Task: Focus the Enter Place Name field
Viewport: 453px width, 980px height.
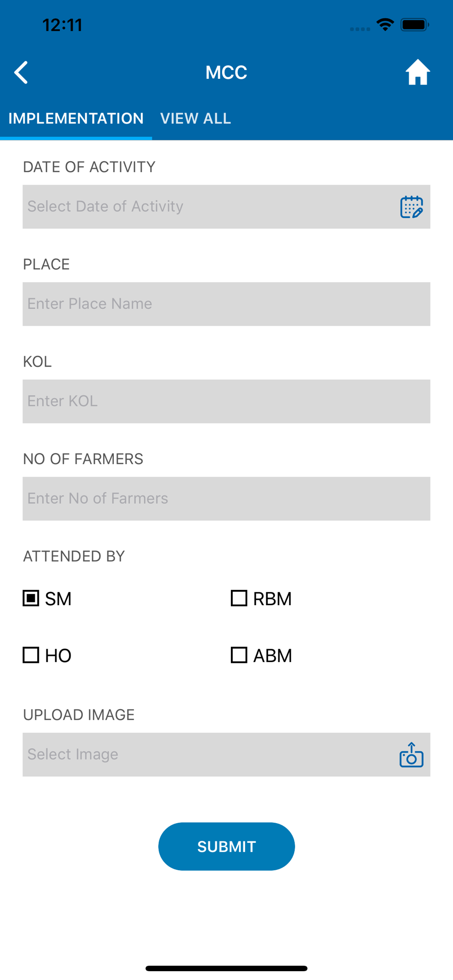Action: (x=226, y=304)
